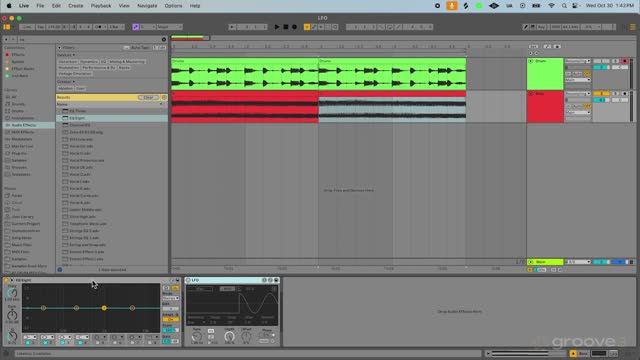The height and width of the screenshot is (360, 640).
Task: Expand the Creator filter group arrow
Action: pyautogui.click(x=73, y=82)
